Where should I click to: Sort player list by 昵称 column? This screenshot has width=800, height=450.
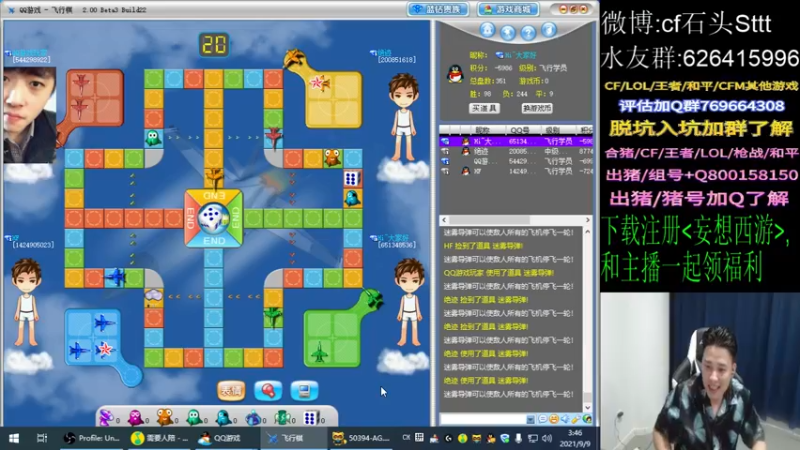click(x=482, y=130)
